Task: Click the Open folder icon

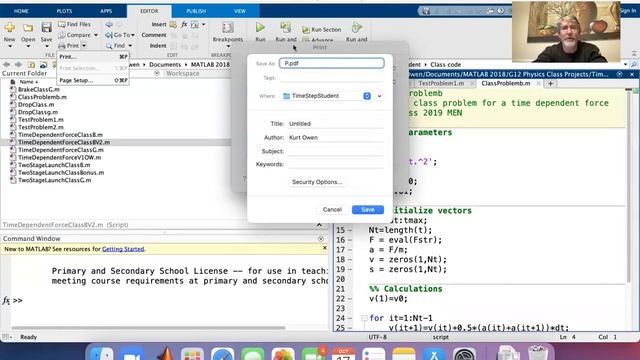Action: [28, 28]
